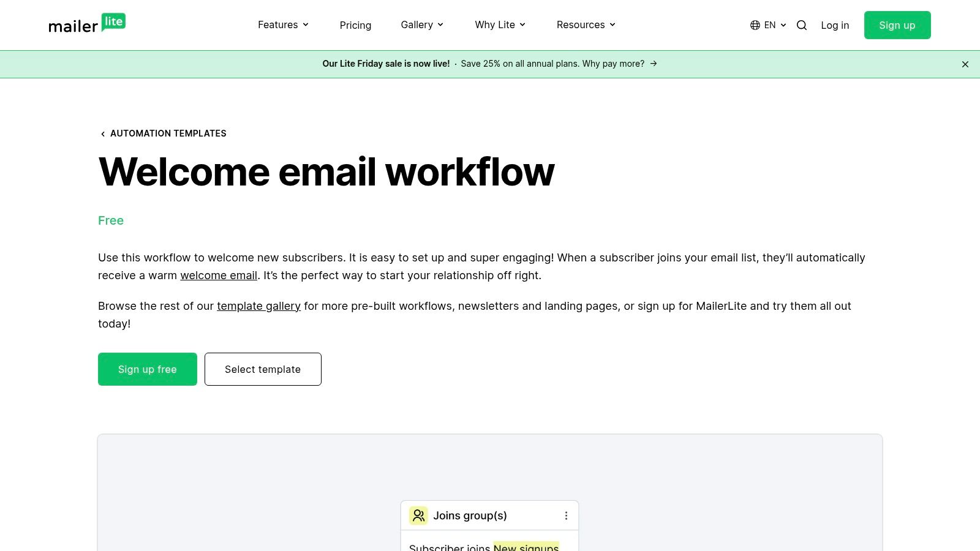Dismiss the Lite Friday sale banner
This screenshot has width=980, height=551.
click(965, 64)
